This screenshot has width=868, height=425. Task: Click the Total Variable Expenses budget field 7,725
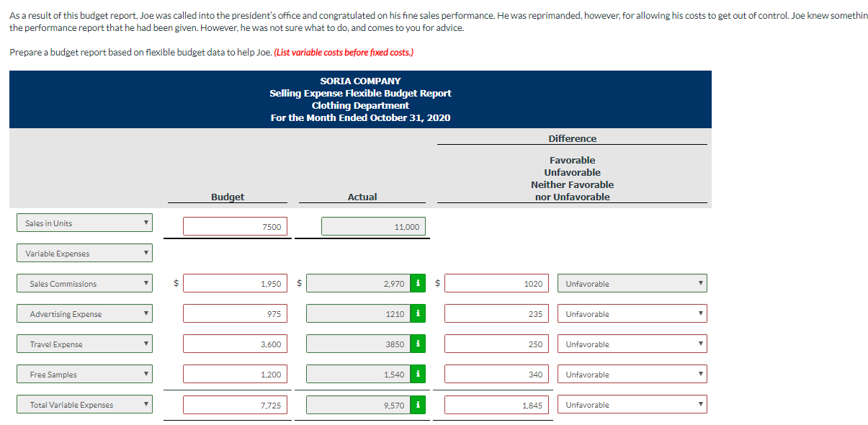235,404
